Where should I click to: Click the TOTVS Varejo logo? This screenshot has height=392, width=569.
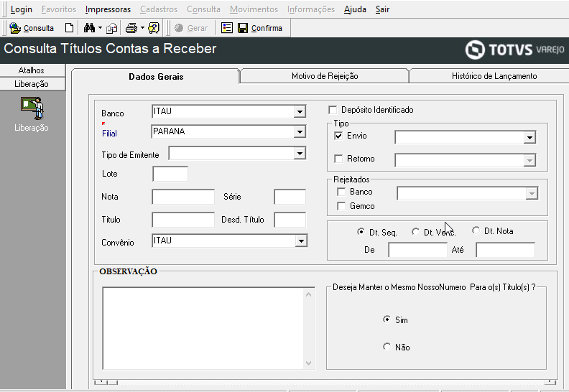click(514, 50)
